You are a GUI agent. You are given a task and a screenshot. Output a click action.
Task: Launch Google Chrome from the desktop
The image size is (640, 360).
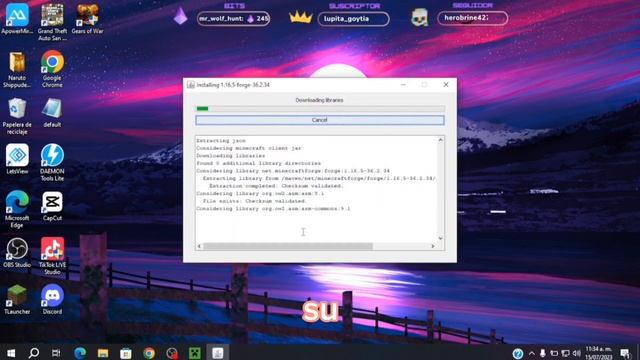(x=52, y=69)
